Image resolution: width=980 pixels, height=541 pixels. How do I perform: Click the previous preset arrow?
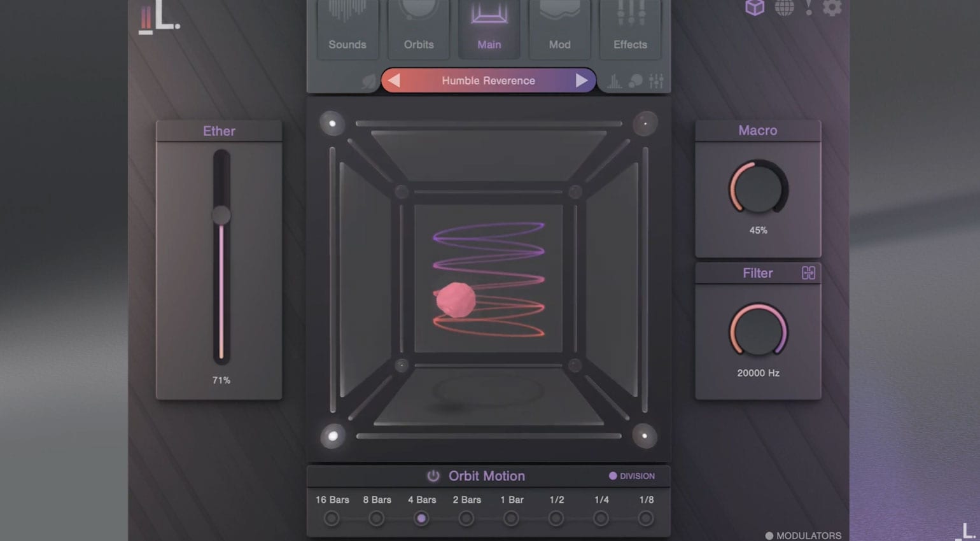[x=395, y=80]
